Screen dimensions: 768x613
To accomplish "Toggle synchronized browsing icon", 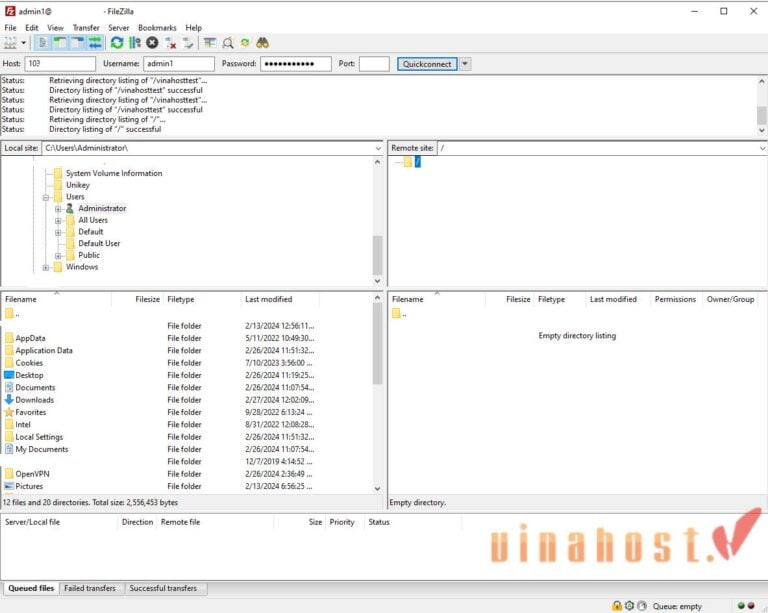I will coord(245,43).
